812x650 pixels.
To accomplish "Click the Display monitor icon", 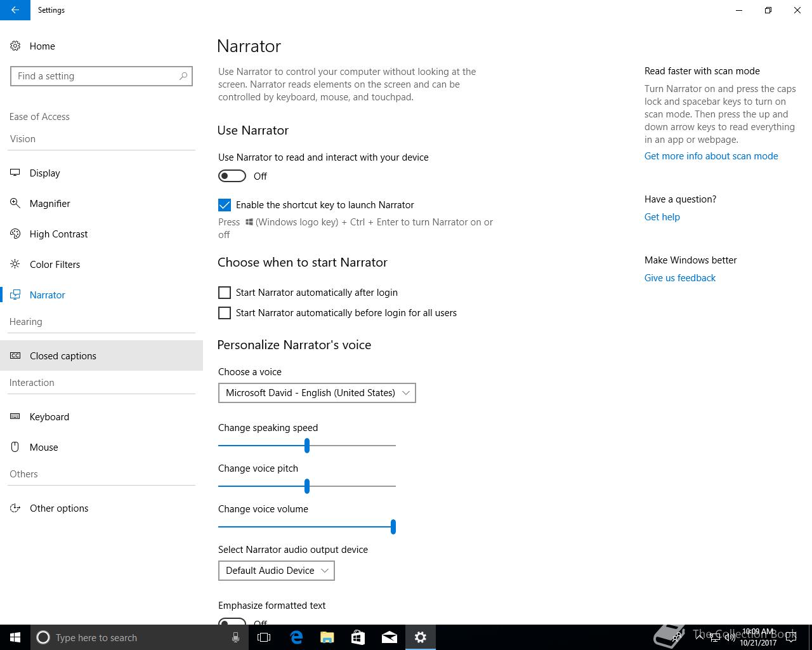I will [x=15, y=173].
